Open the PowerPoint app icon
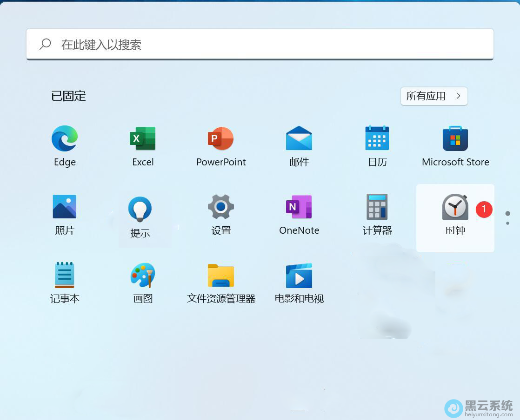 [221, 138]
